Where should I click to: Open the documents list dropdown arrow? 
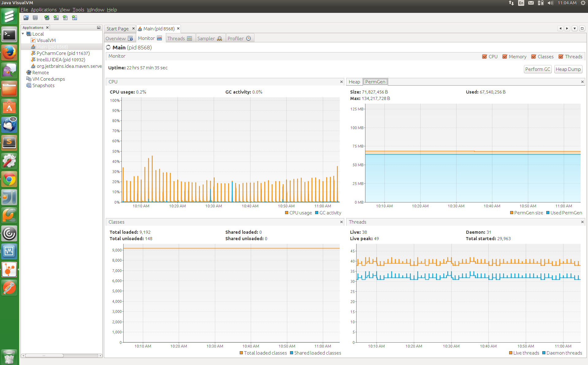click(575, 29)
